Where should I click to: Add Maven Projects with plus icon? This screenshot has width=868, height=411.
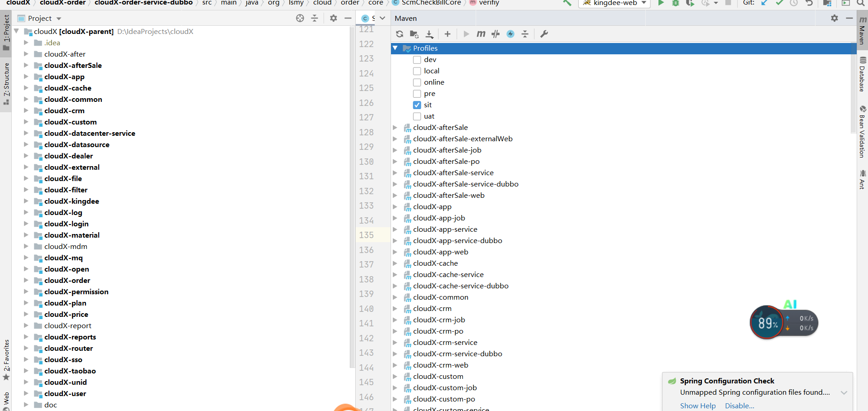(x=448, y=34)
